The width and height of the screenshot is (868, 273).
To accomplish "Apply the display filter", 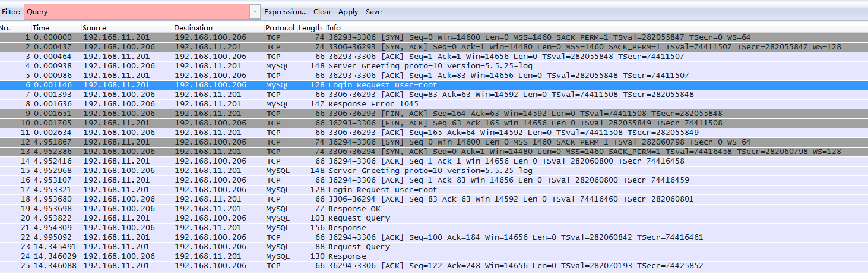I will pos(348,12).
